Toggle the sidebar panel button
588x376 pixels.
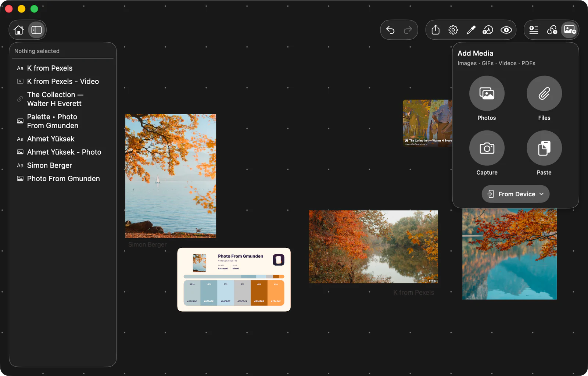tap(36, 30)
